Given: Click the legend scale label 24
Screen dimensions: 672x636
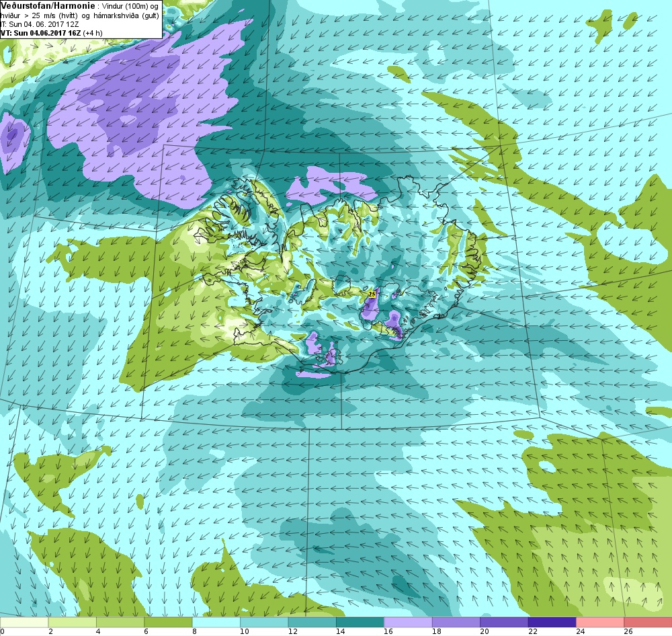Looking at the screenshot, I should (581, 631).
